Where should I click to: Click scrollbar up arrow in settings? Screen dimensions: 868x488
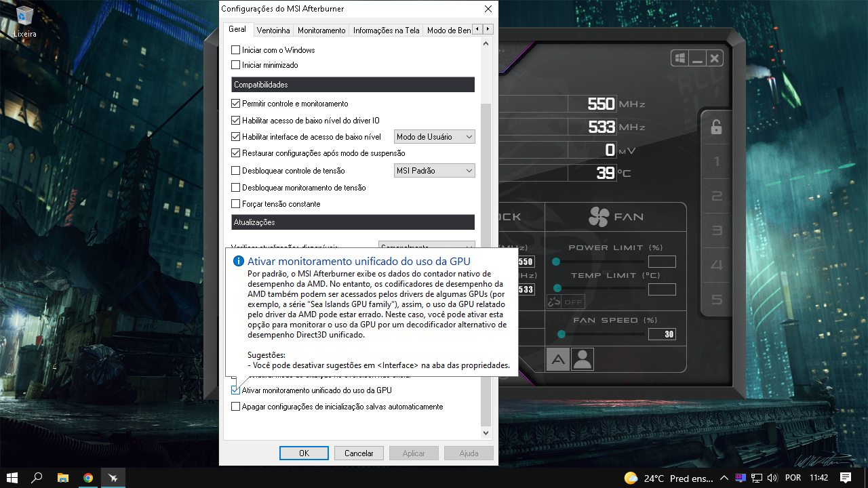(x=486, y=44)
